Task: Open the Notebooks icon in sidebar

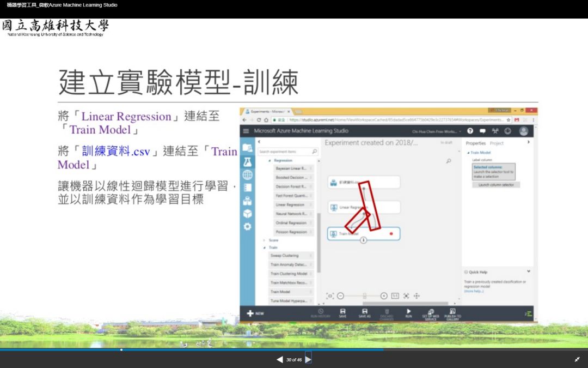Action: (x=248, y=188)
